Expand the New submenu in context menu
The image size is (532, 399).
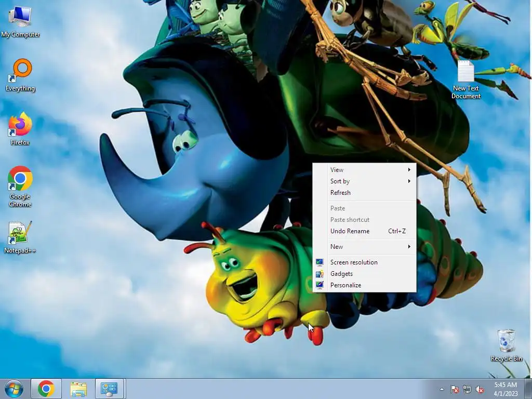click(x=364, y=247)
